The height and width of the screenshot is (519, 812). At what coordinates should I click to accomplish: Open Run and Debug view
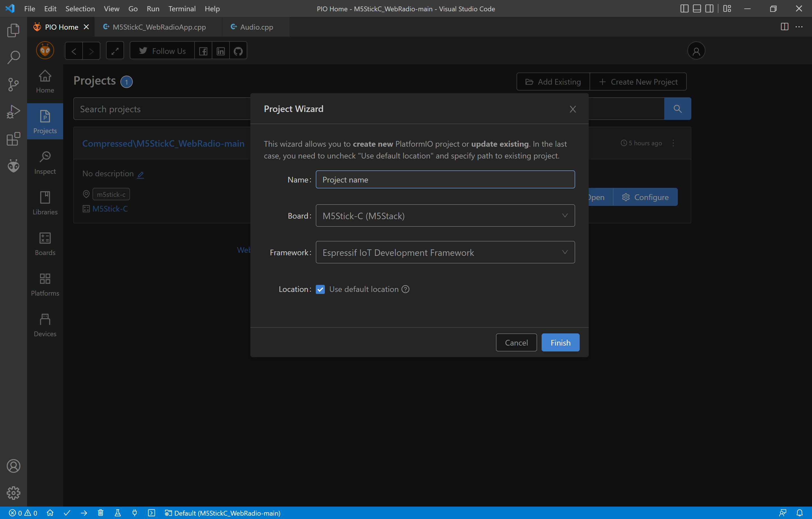click(14, 112)
